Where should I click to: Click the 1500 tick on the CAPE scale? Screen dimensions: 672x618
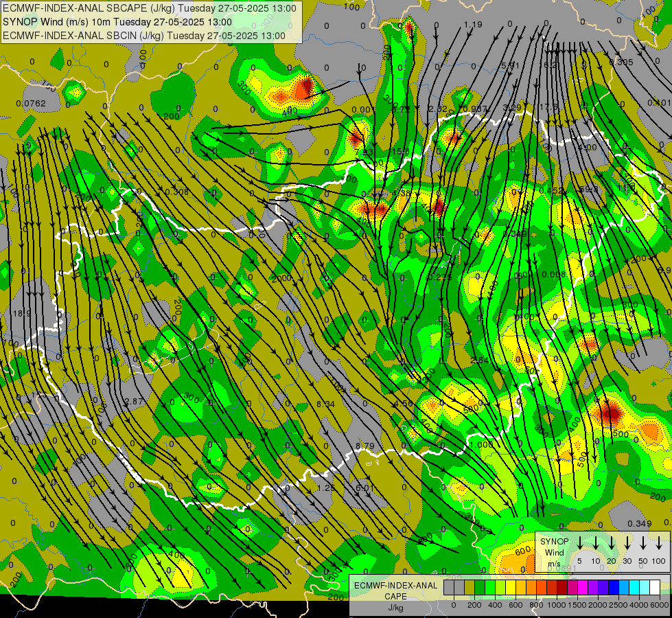pos(577,605)
